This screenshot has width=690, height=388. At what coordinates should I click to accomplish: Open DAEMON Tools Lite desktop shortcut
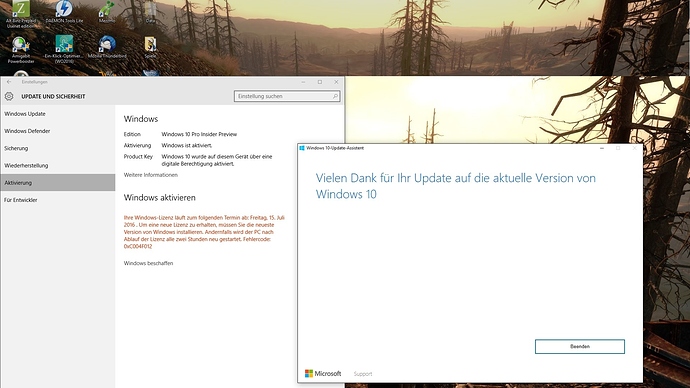[x=64, y=11]
